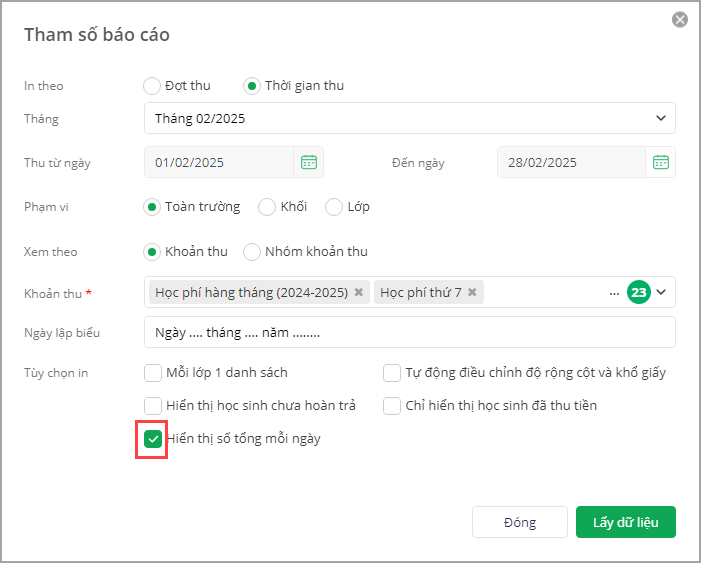Remove the Học phí thứ 7 tag
This screenshot has height=563, width=701.
[x=472, y=292]
